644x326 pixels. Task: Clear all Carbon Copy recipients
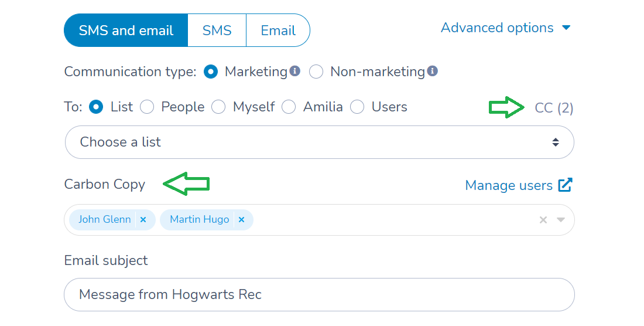point(543,220)
